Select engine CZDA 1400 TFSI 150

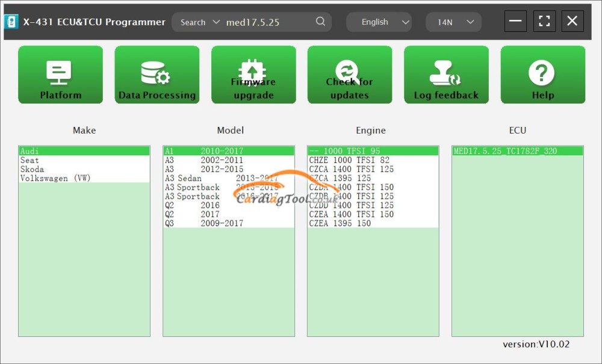click(373, 187)
